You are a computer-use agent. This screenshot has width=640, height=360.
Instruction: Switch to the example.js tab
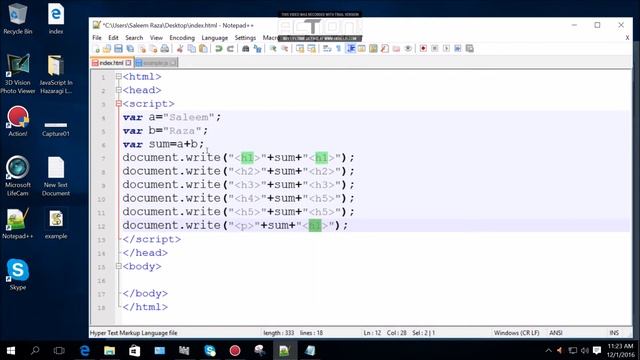(156, 63)
